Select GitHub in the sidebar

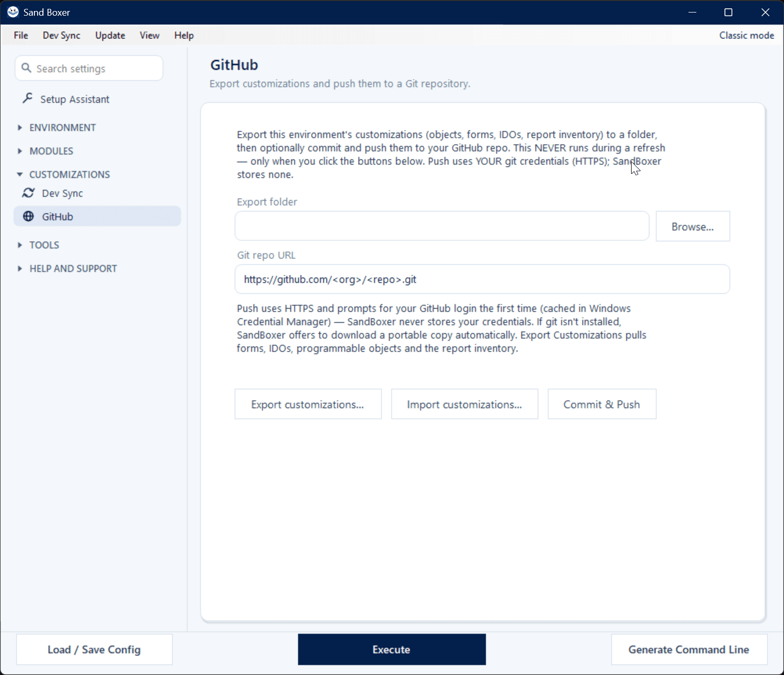tap(97, 217)
